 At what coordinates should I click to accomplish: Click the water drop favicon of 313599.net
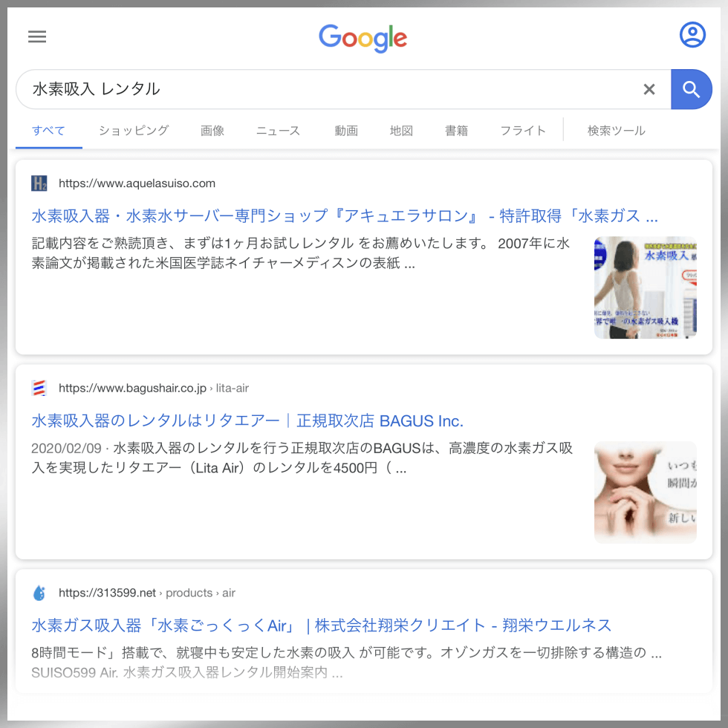(39, 593)
